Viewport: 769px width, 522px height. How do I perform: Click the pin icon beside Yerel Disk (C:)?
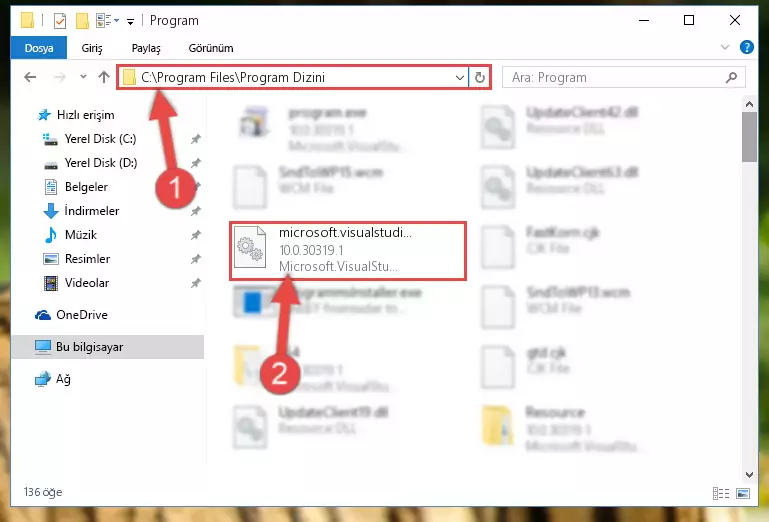pos(196,139)
